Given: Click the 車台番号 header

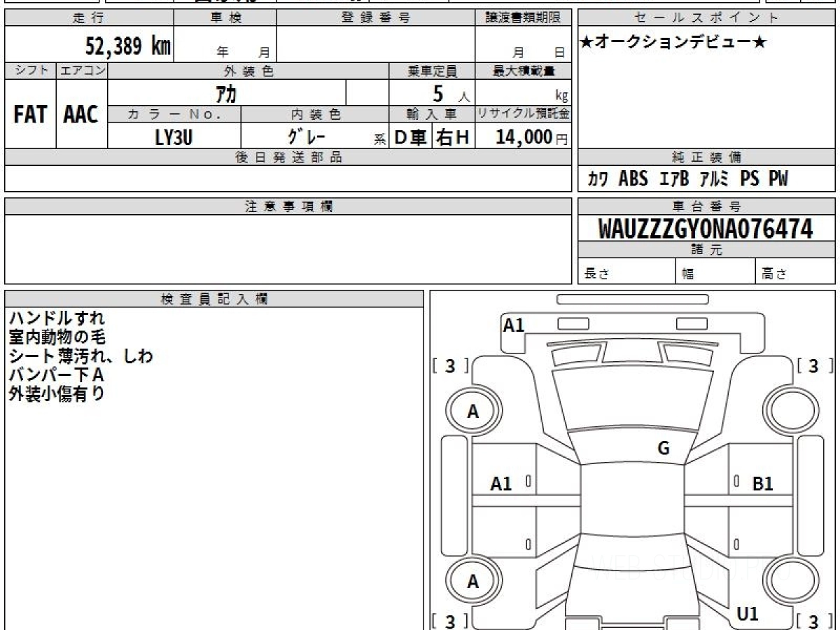Looking at the screenshot, I should pyautogui.click(x=707, y=206).
